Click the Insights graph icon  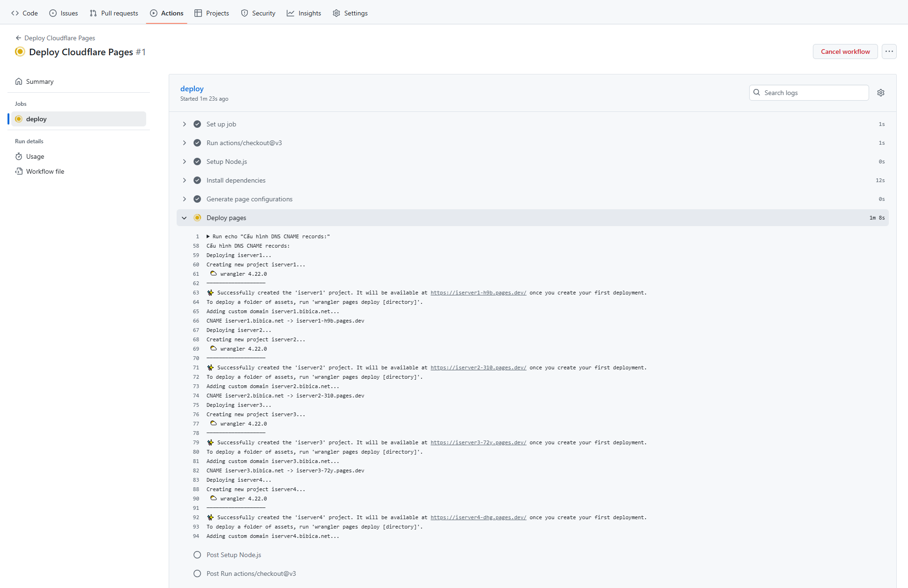(290, 13)
